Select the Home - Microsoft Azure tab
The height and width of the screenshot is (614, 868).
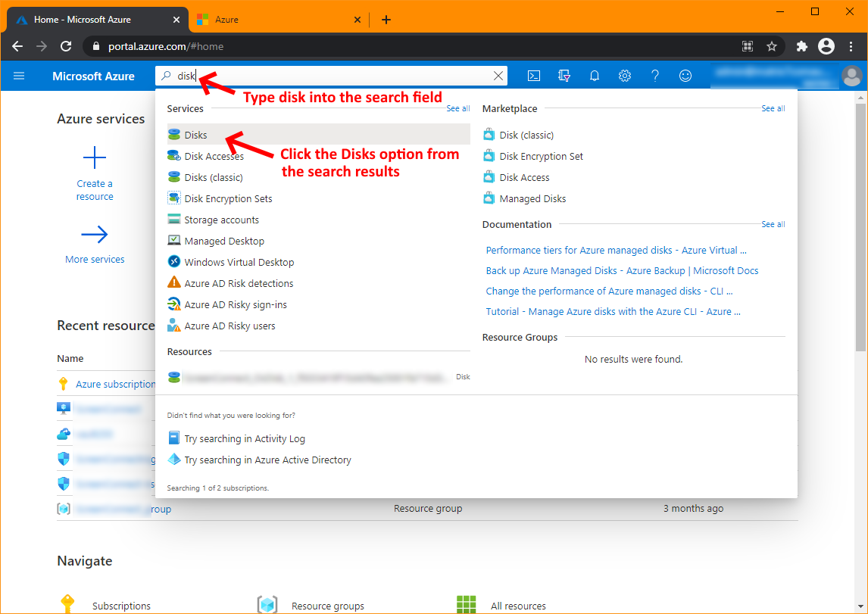point(83,20)
